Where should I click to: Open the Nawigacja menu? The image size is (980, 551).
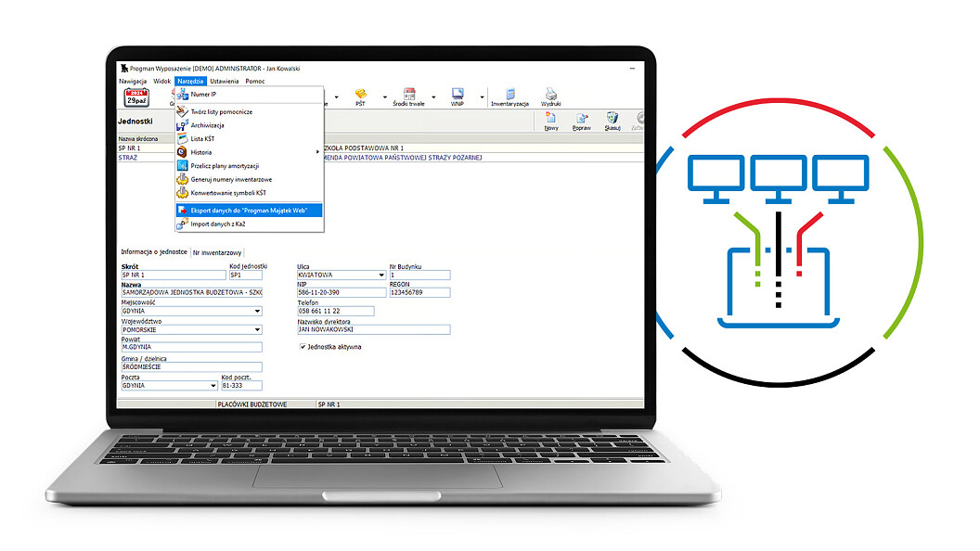click(133, 82)
